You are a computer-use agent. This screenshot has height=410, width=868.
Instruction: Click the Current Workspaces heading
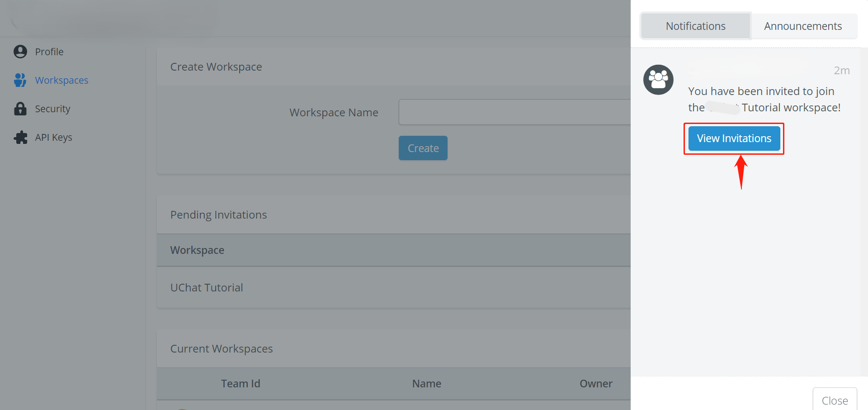(222, 349)
